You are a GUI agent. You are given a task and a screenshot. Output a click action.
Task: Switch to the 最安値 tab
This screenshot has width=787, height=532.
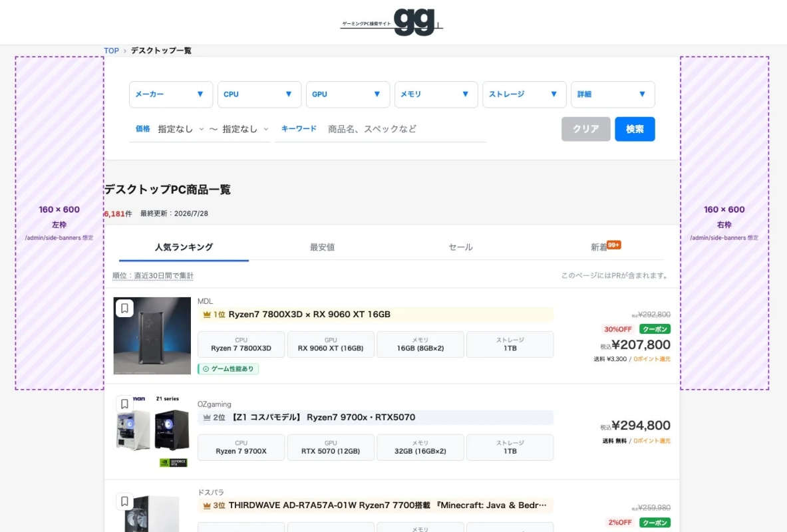pyautogui.click(x=322, y=247)
